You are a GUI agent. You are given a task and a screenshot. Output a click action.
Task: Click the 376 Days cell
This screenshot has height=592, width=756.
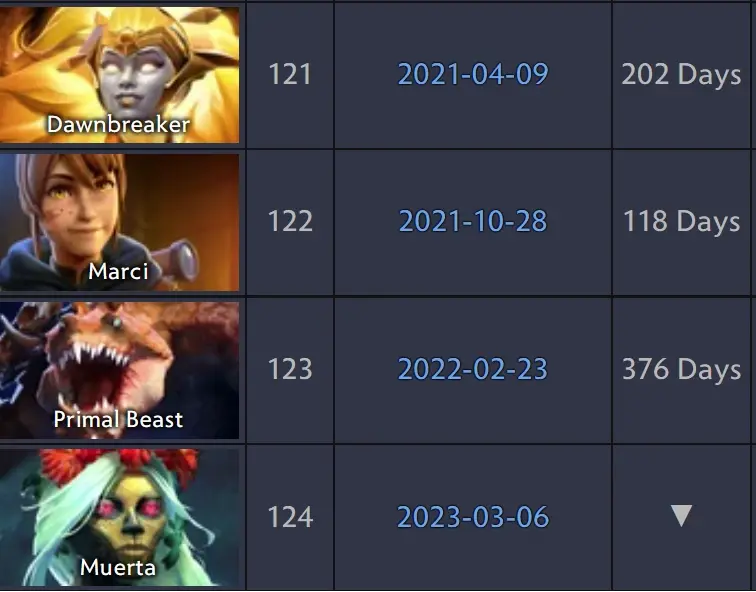[x=681, y=370]
